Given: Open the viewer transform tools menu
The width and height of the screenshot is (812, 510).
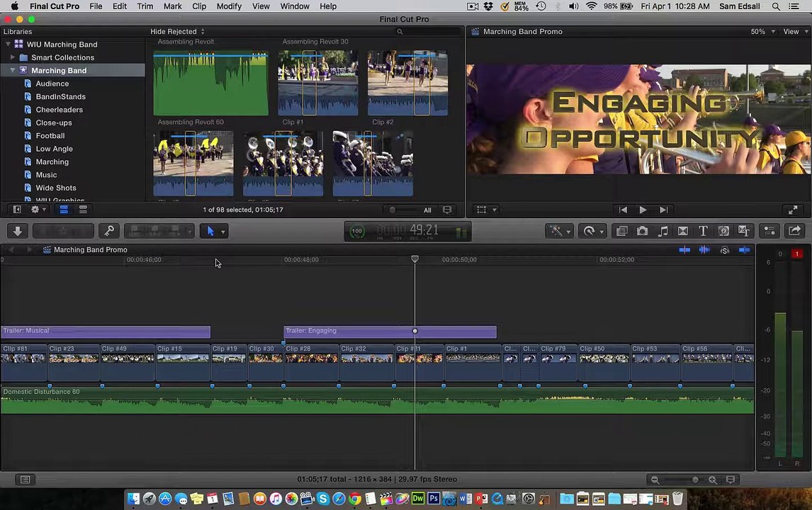Looking at the screenshot, I should [487, 210].
